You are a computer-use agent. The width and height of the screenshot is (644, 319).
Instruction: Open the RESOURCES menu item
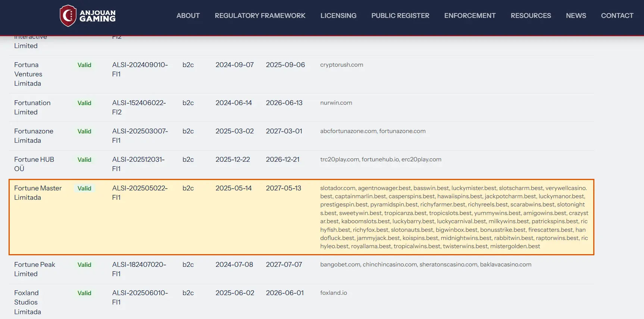tap(531, 16)
